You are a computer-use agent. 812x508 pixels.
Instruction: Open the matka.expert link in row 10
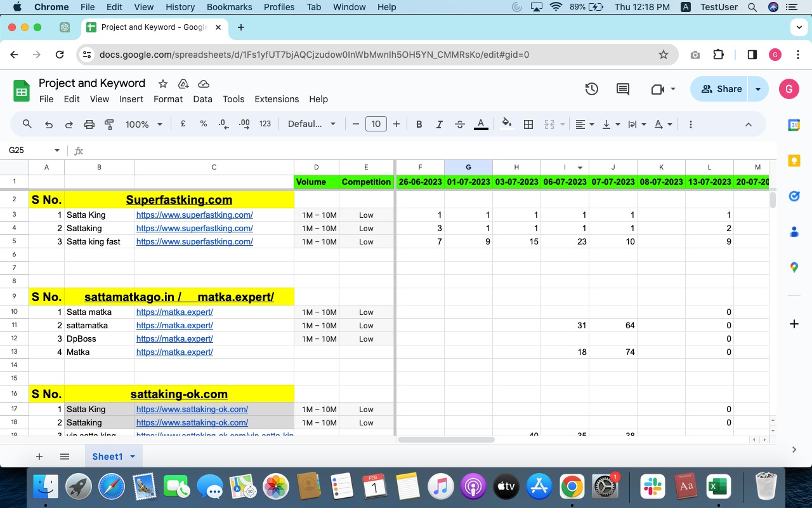[174, 312]
